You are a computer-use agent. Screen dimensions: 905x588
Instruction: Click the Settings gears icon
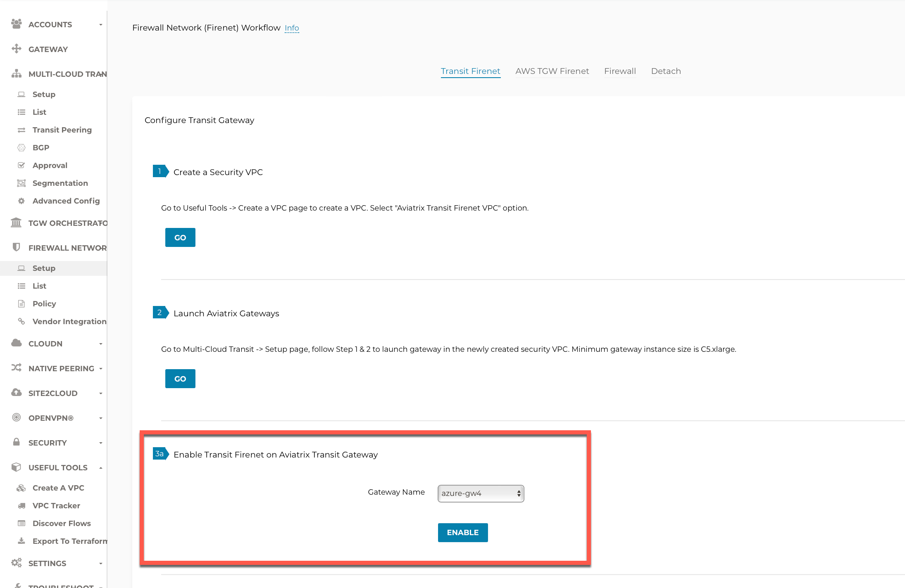(x=17, y=563)
